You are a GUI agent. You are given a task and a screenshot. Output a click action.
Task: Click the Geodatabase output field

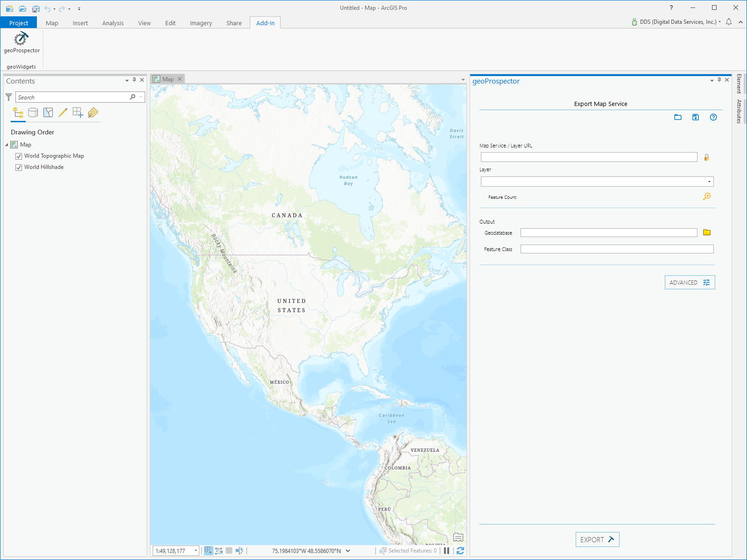pos(609,232)
